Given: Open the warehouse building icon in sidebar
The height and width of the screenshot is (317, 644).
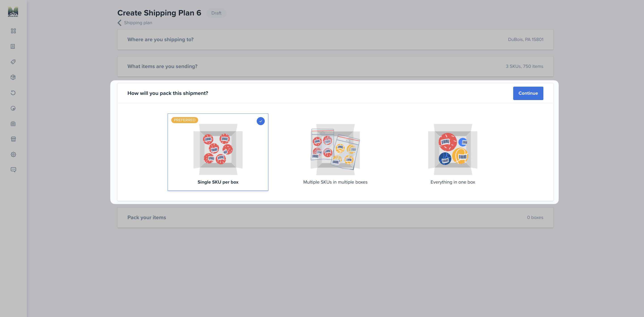Looking at the screenshot, I should tap(13, 124).
